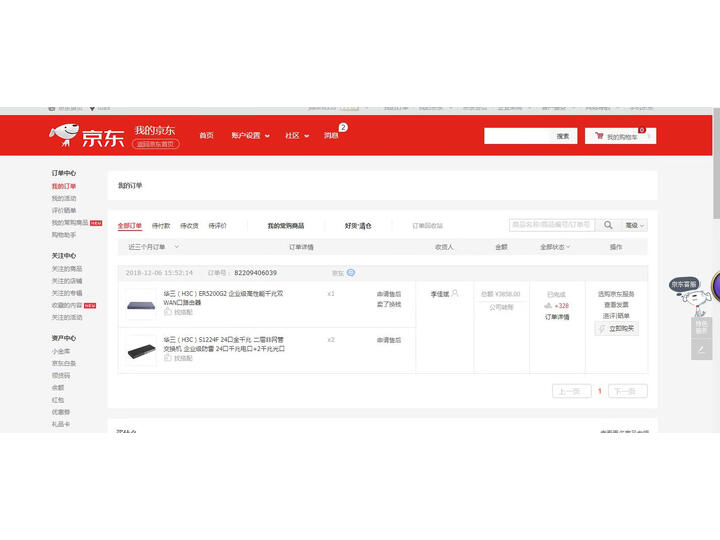Viewport: 720px width, 540px height.
Task: Click 申请售后 for the ER5200G2 router
Action: [x=389, y=294]
